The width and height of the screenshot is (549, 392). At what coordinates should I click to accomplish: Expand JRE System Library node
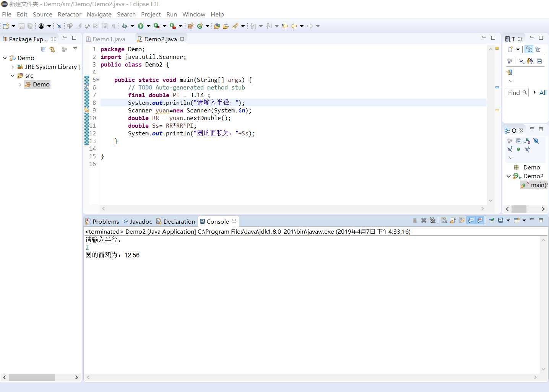[13, 67]
